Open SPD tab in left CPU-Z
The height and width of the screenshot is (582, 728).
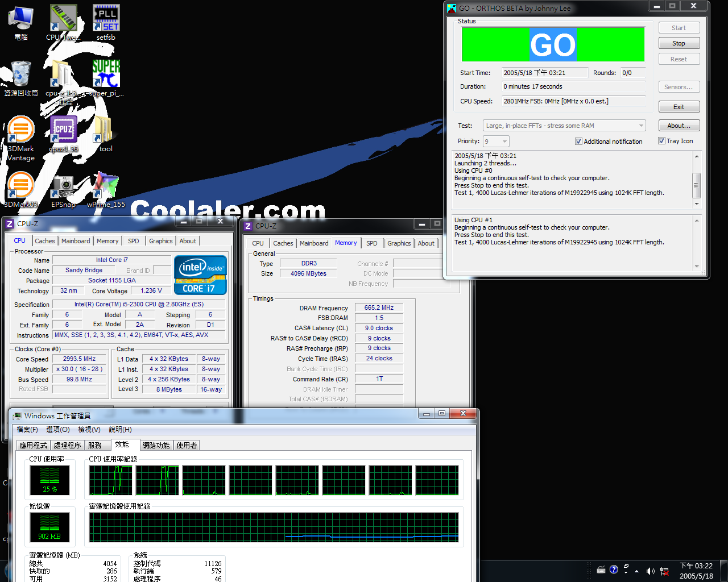pos(134,241)
